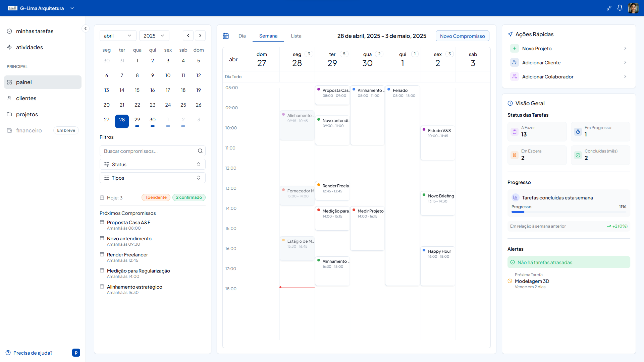This screenshot has height=362, width=644.
Task: Open the user avatar menu
Action: [x=633, y=8]
